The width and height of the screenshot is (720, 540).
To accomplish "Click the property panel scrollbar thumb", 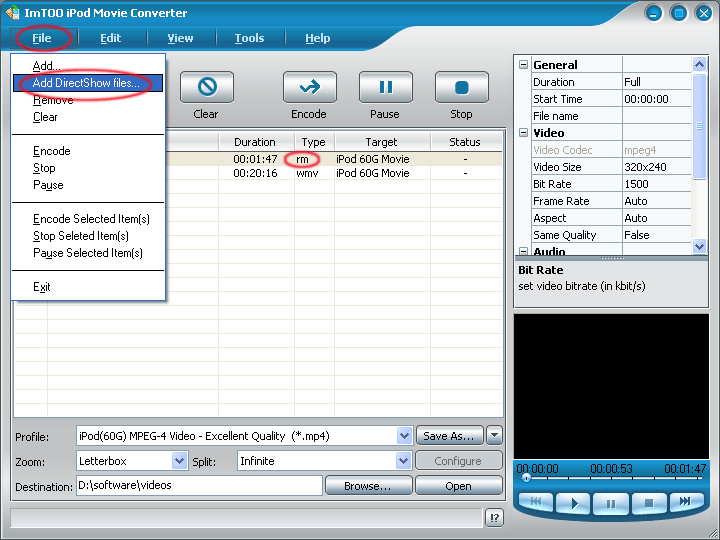I will (x=699, y=126).
